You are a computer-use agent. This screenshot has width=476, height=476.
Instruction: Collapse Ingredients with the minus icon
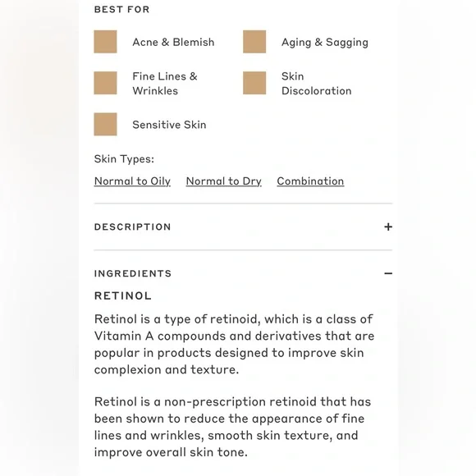coord(388,273)
